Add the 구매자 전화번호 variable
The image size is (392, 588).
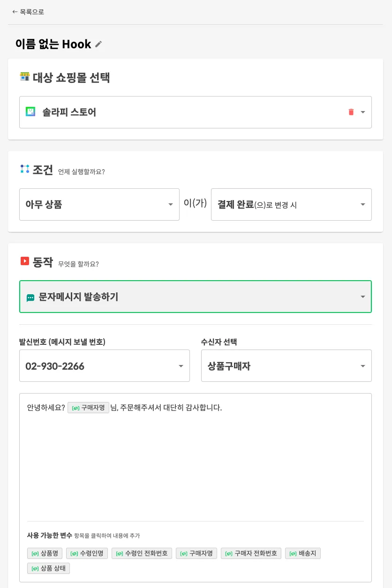click(x=251, y=553)
